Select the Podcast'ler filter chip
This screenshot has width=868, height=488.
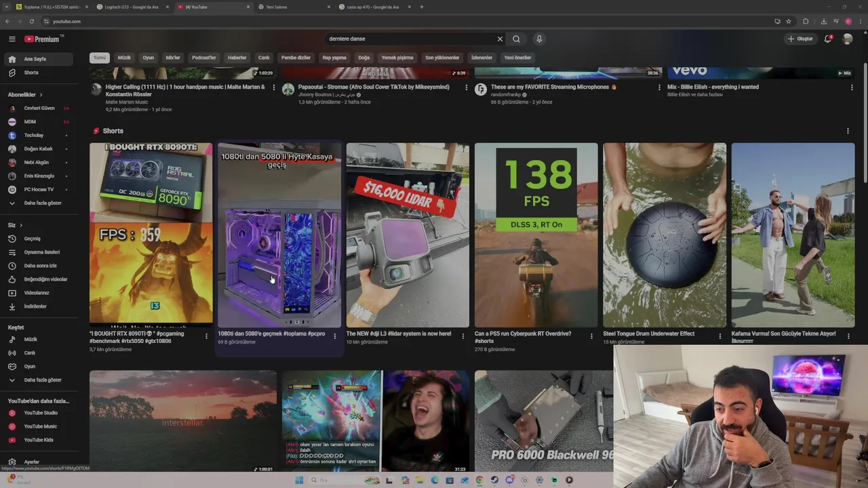[x=204, y=58]
